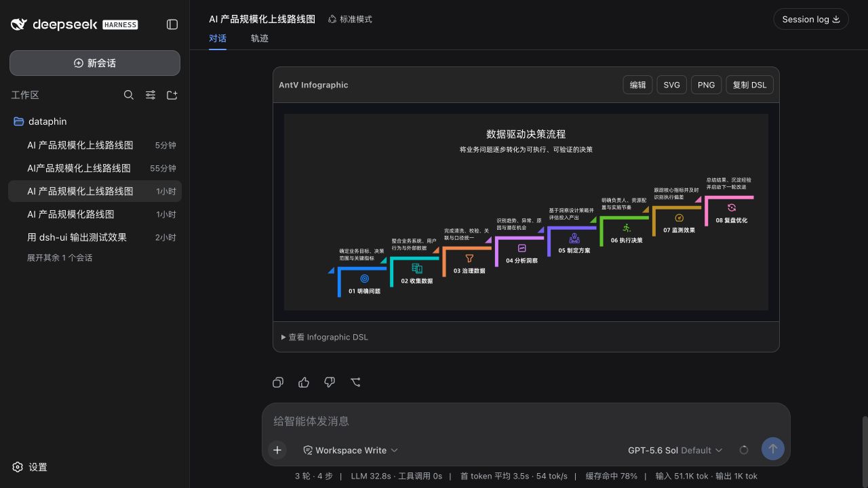Give thumbs up to response
The height and width of the screenshot is (488, 868).
tap(304, 382)
